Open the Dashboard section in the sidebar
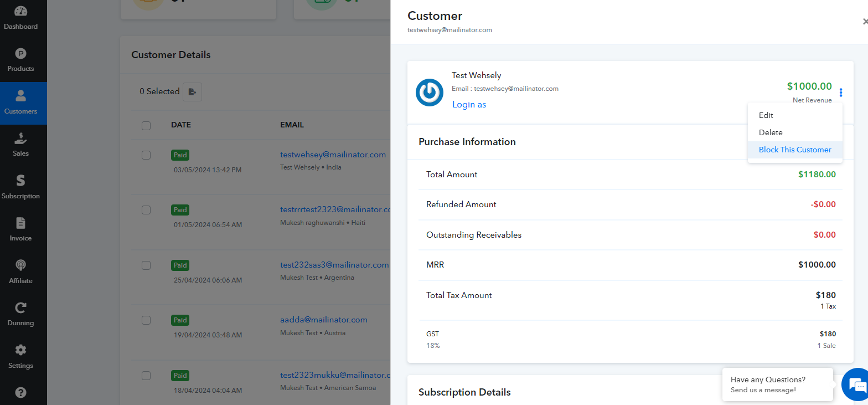 tap(20, 18)
